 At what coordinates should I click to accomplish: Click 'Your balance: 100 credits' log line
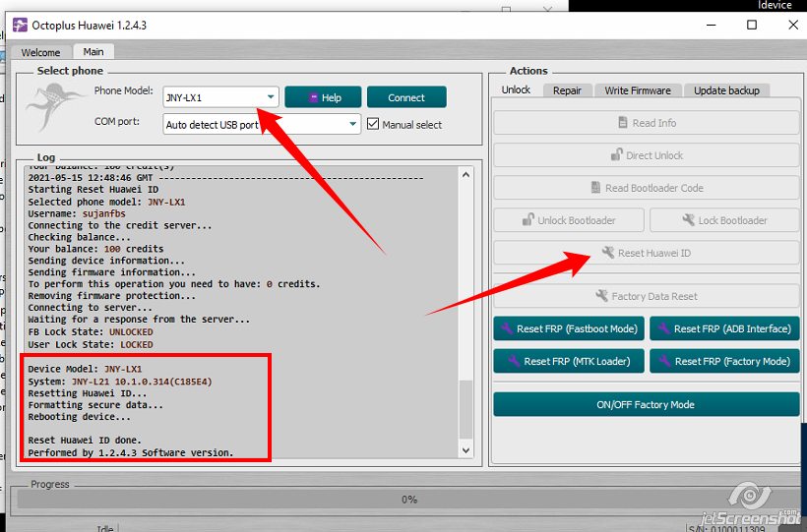point(95,249)
